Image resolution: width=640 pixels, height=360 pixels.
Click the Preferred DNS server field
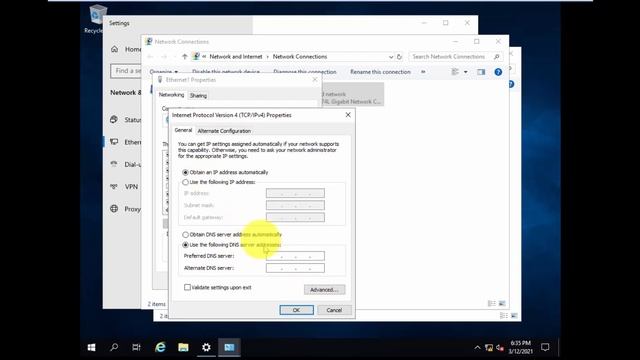295,256
